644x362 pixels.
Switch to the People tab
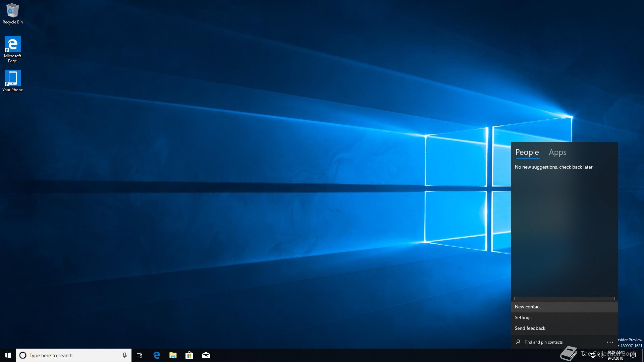point(527,152)
